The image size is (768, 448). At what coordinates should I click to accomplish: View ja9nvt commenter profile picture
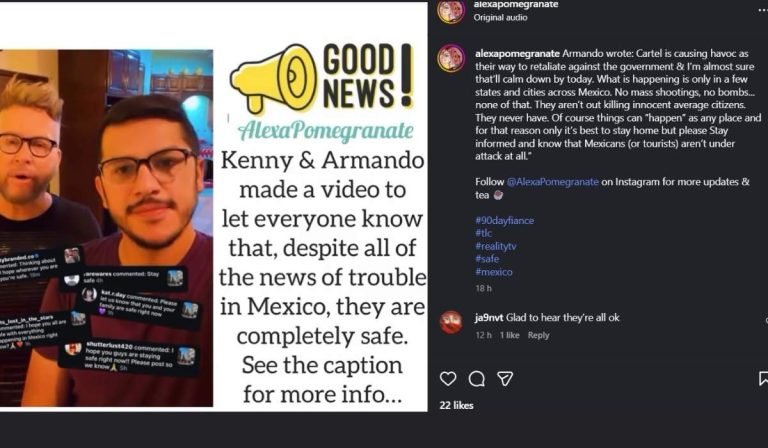(451, 322)
